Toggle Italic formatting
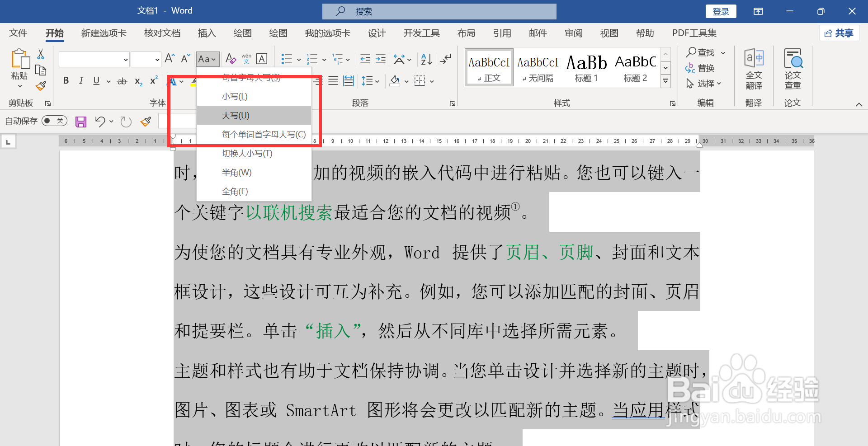Viewport: 868px width, 446px height. pyautogui.click(x=81, y=81)
